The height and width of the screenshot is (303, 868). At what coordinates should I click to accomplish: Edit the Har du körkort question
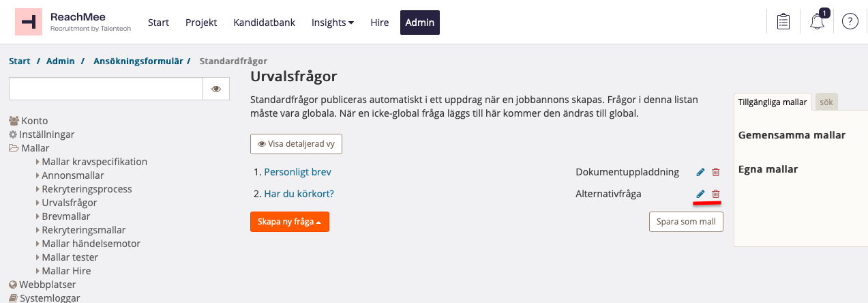point(700,194)
